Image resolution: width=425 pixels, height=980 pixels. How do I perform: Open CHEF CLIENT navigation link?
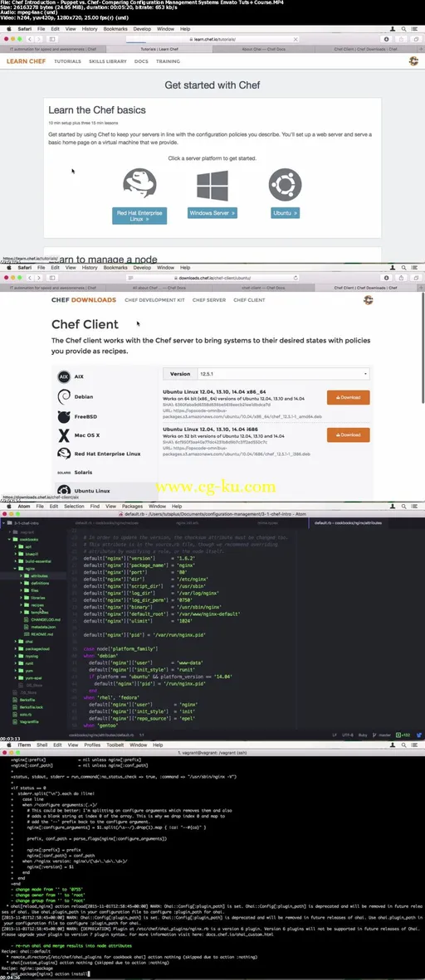pos(249,300)
